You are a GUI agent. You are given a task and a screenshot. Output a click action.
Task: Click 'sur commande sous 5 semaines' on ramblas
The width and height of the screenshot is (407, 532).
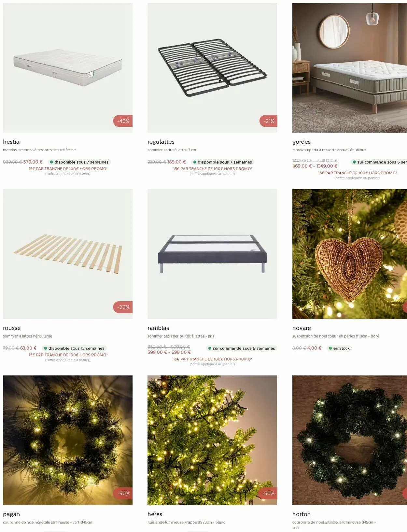tap(242, 348)
